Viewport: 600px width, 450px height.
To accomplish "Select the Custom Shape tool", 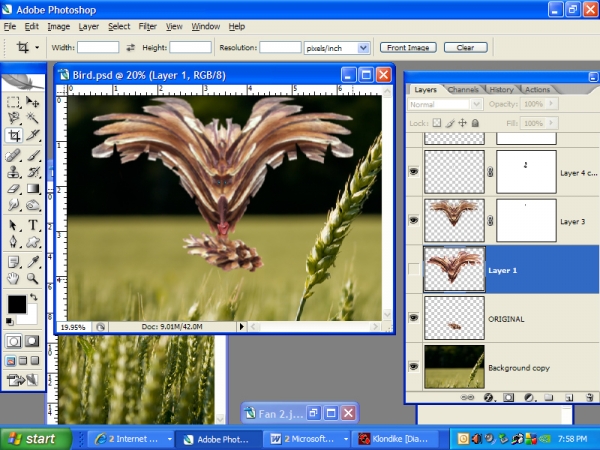I will (33, 241).
